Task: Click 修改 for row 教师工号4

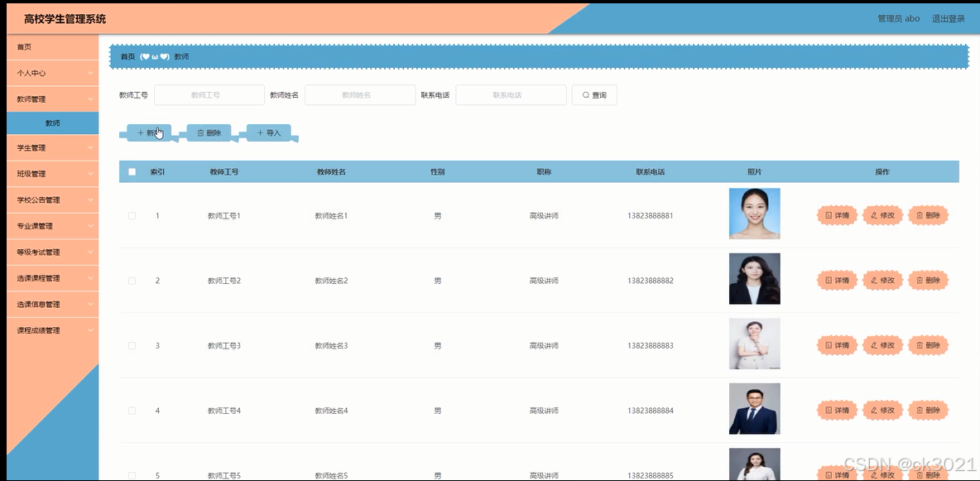Action: 882,411
